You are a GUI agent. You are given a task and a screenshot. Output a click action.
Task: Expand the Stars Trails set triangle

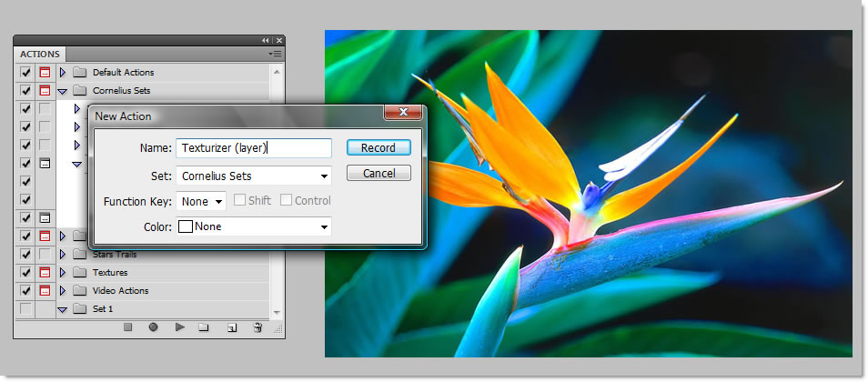63,254
